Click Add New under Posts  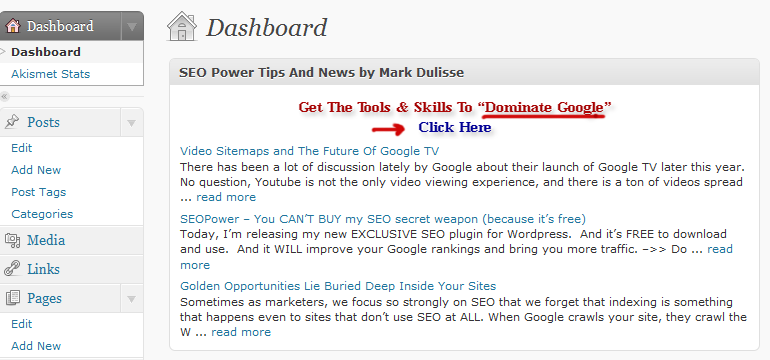click(x=36, y=170)
